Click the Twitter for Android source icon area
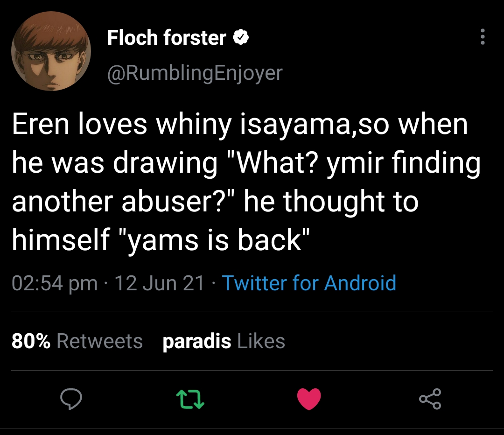 (309, 283)
